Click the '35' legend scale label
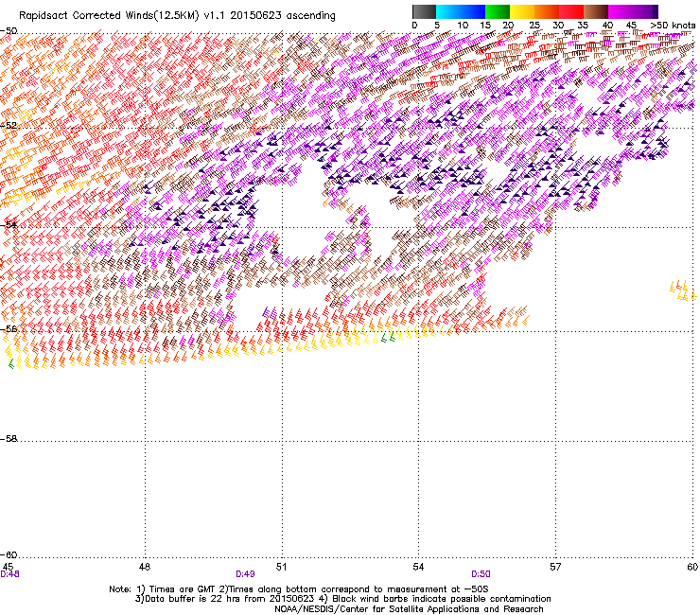Image resolution: width=700 pixels, height=615 pixels. (x=583, y=26)
